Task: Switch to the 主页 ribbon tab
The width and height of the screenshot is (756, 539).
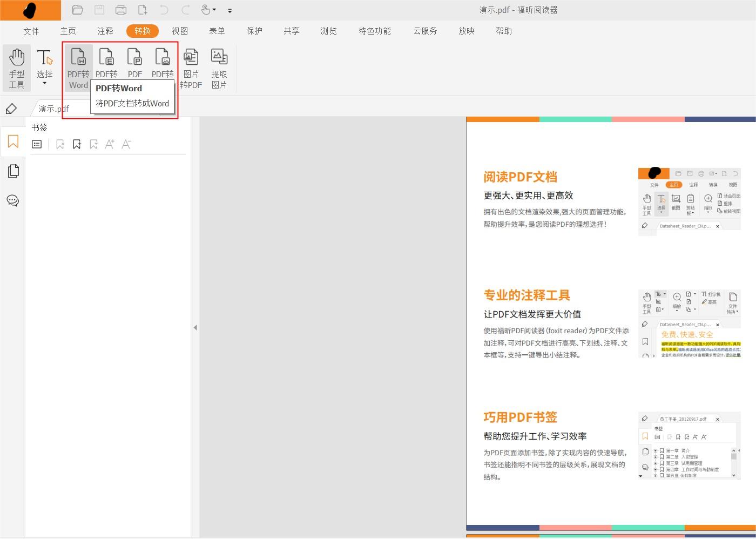Action: (68, 31)
